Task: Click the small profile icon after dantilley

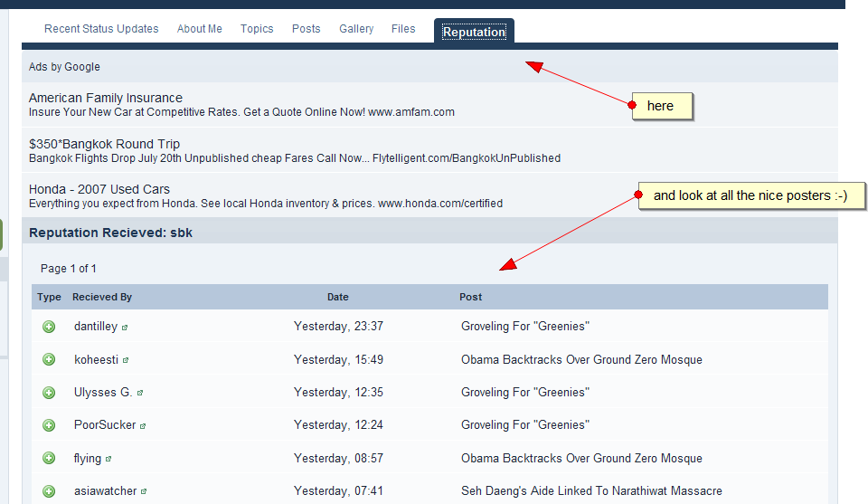Action: coord(125,328)
